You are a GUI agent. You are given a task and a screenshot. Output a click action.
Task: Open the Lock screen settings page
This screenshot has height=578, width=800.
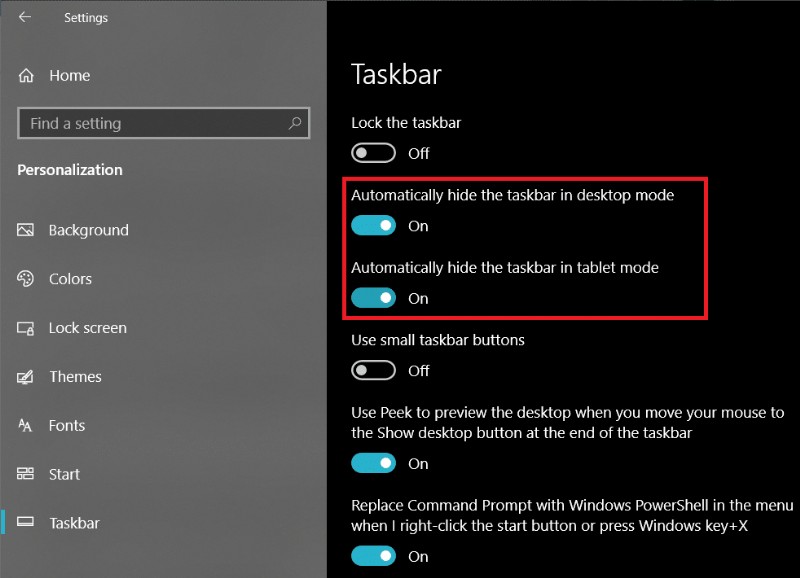(86, 328)
